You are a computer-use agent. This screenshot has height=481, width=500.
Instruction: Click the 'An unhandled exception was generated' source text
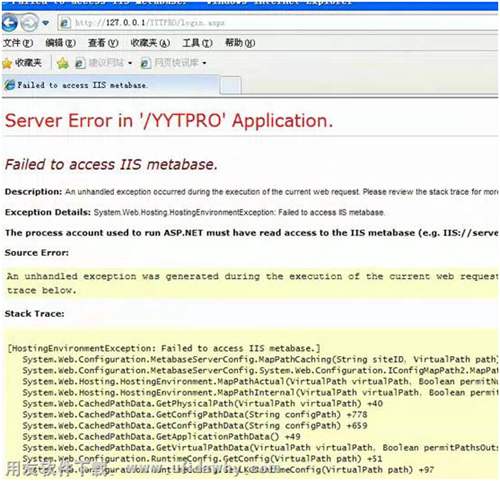252,283
